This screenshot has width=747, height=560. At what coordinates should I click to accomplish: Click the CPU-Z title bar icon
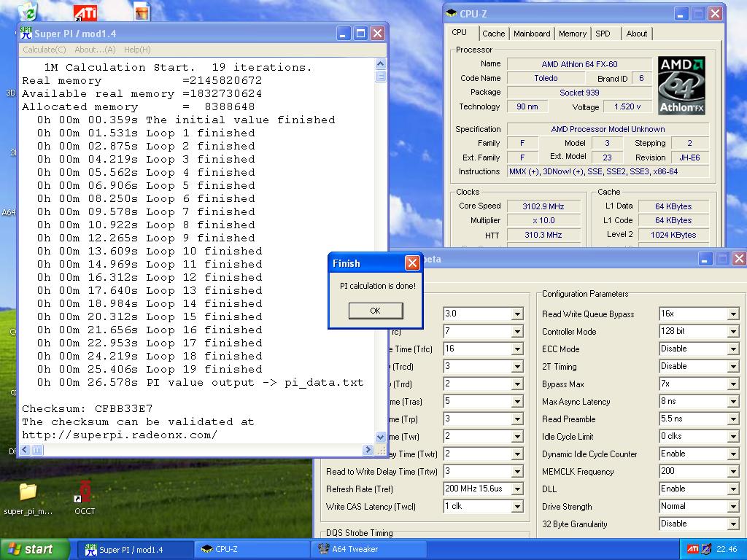tap(451, 14)
